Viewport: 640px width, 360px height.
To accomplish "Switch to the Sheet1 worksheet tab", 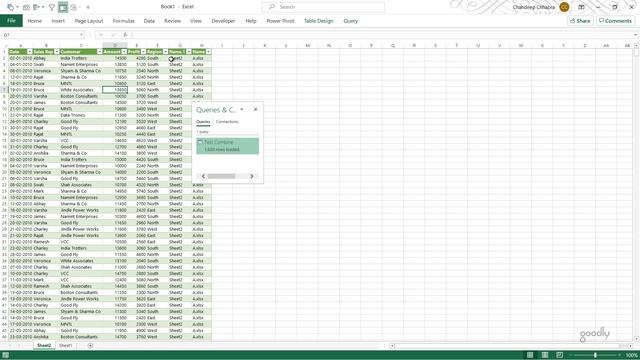I will (65, 345).
